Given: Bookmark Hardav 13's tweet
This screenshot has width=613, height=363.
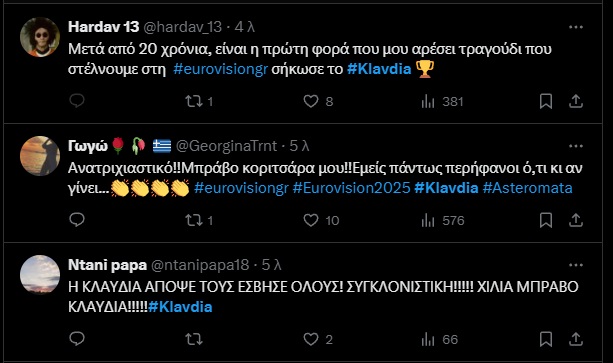Looking at the screenshot, I should click(546, 101).
